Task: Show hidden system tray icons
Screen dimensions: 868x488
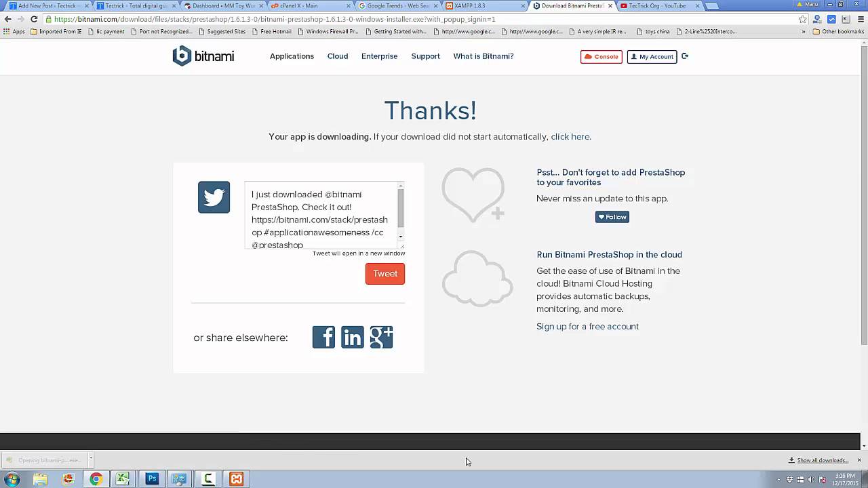Action: (x=778, y=479)
